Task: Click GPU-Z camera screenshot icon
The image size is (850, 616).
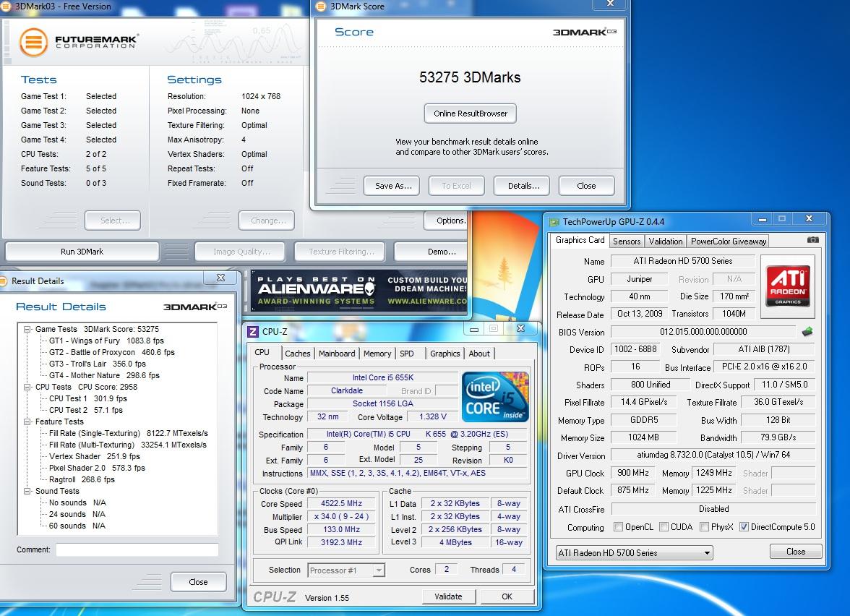Action: point(812,240)
